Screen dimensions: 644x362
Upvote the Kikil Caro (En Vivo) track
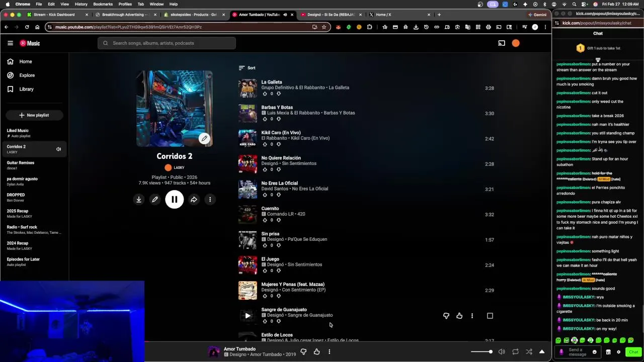pyautogui.click(x=265, y=144)
